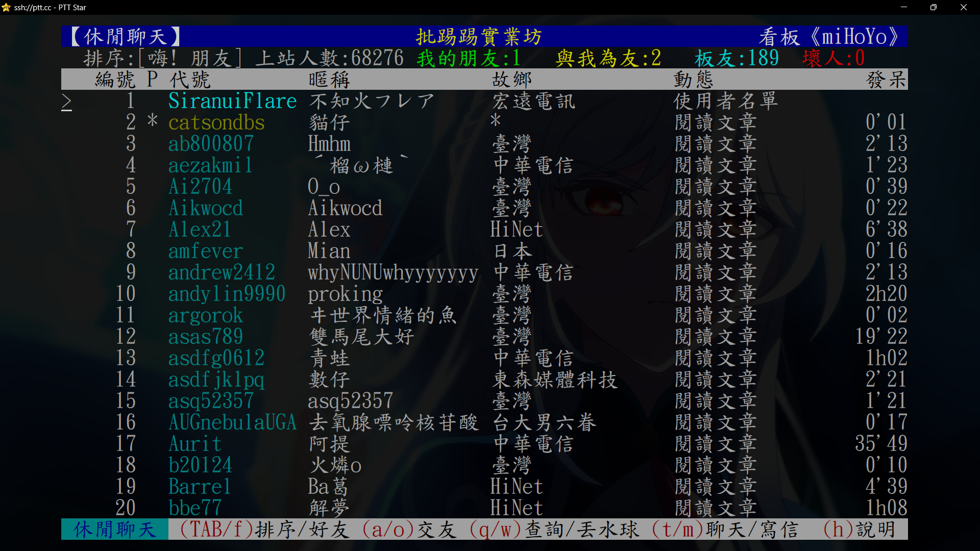Select user Alex21

200,230
